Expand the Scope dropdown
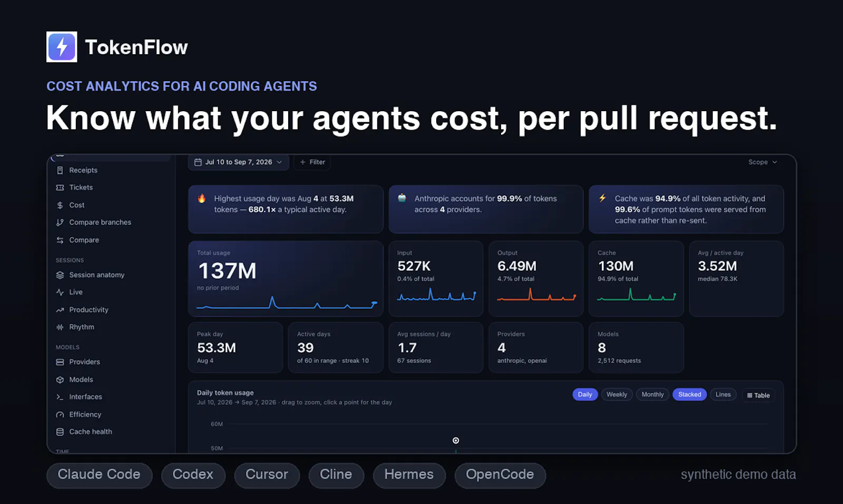The height and width of the screenshot is (504, 843). point(762,162)
